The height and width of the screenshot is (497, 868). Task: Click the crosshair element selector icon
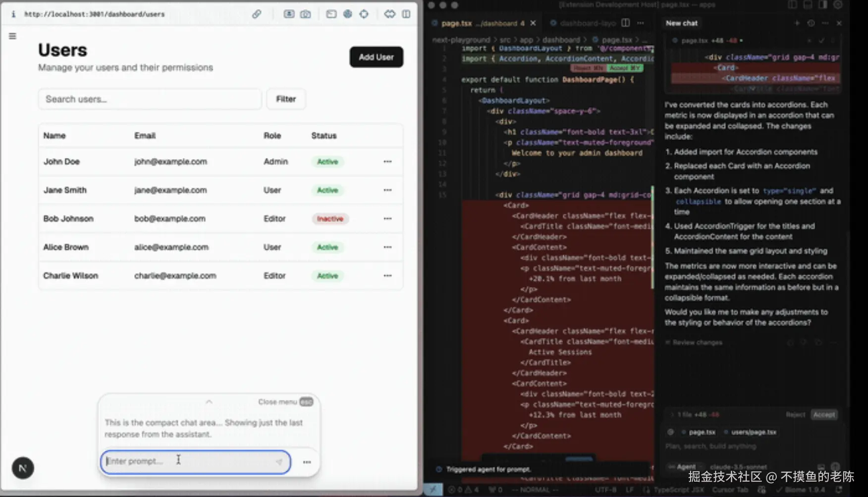pos(364,14)
